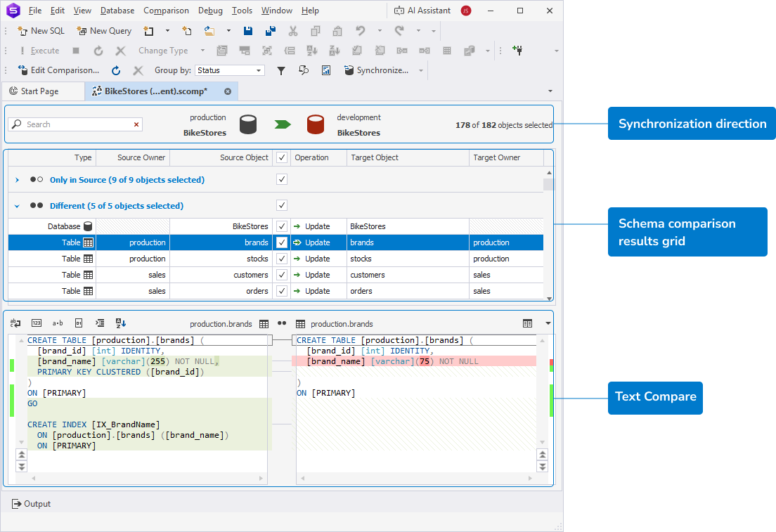This screenshot has height=532, width=776.
Task: Filter the comparison results
Action: (280, 70)
